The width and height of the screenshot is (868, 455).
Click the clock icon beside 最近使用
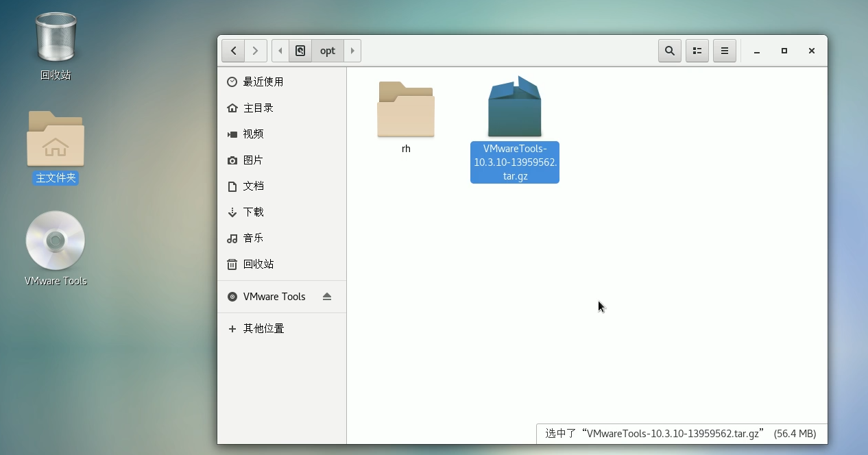[x=232, y=82]
